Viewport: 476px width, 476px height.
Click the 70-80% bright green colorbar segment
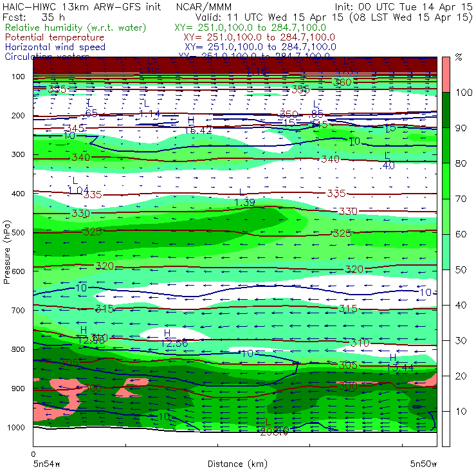coord(446,181)
